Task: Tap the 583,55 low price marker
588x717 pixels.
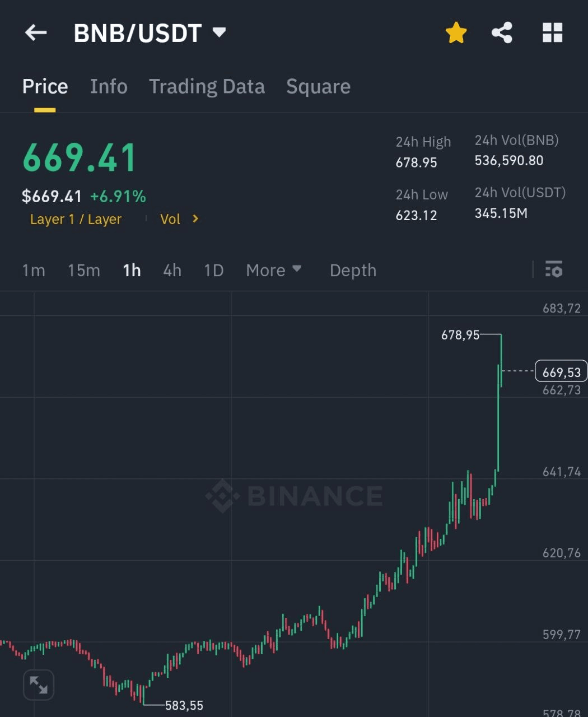Action: 184,705
